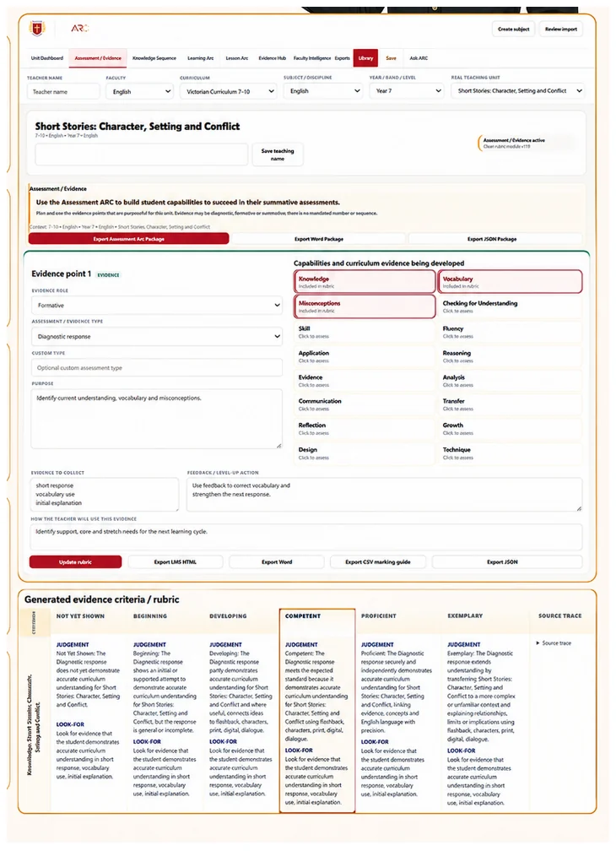The image size is (616, 851).
Task: Click the Export JSON button
Action: (507, 561)
